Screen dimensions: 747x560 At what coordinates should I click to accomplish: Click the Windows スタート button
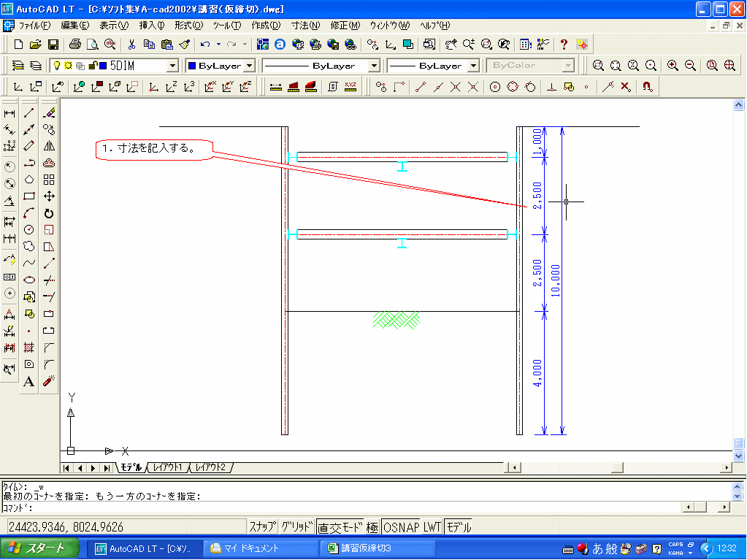[39, 548]
